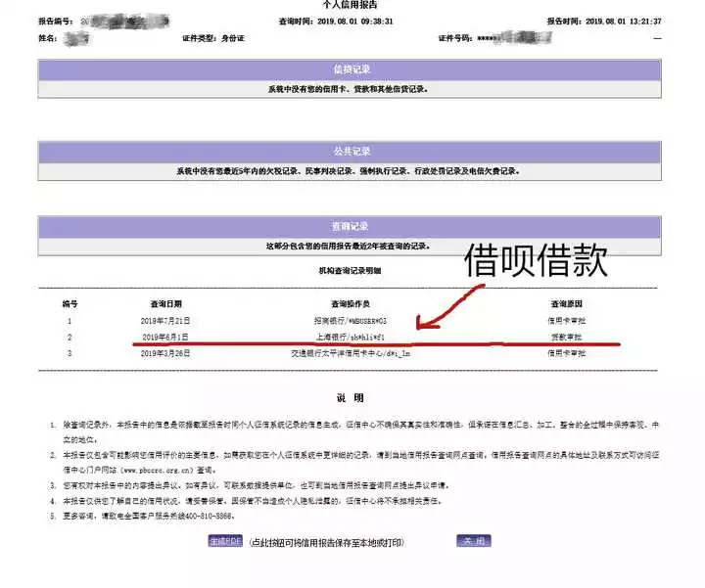This screenshot has width=705, height=588.
Task: Click the 欠税记录 public records message line
Action: coord(349,171)
